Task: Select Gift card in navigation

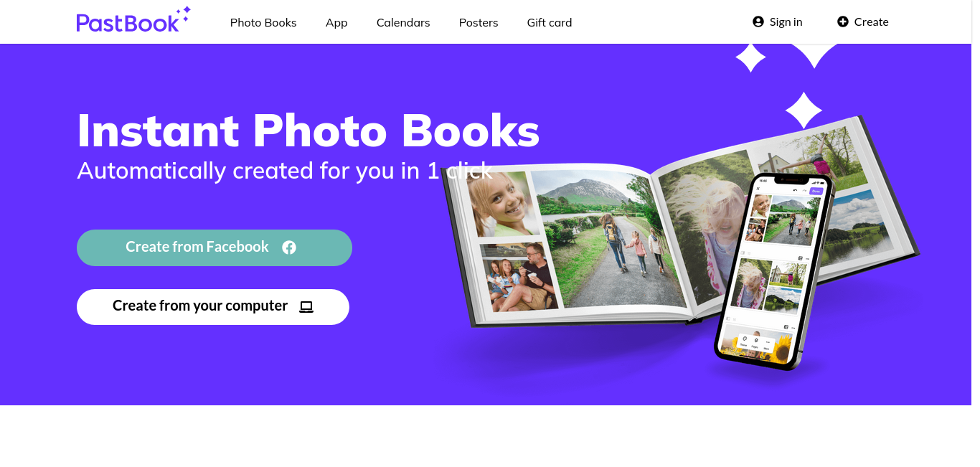Action: 550,22
